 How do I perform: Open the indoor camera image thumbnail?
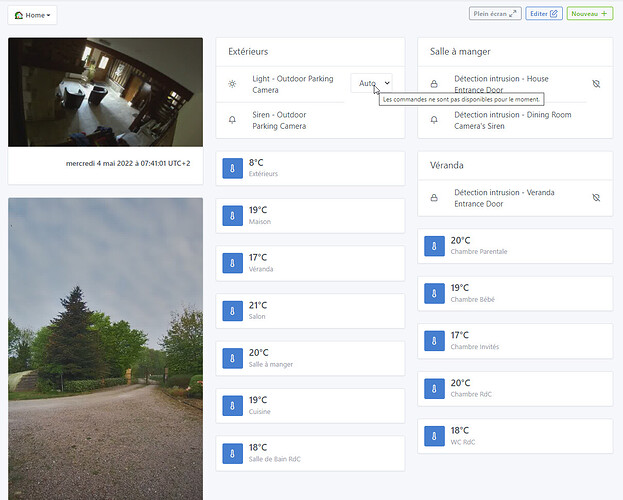tap(105, 92)
